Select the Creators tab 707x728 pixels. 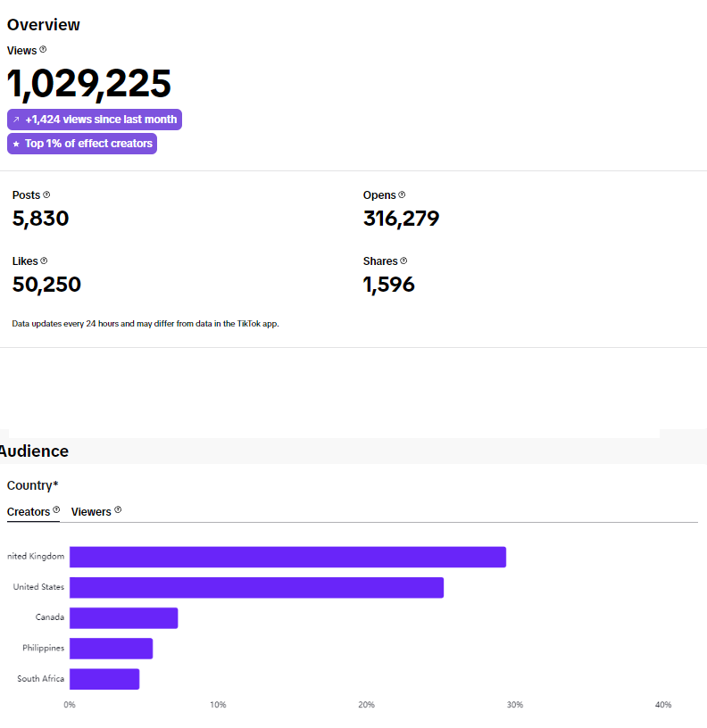(29, 512)
